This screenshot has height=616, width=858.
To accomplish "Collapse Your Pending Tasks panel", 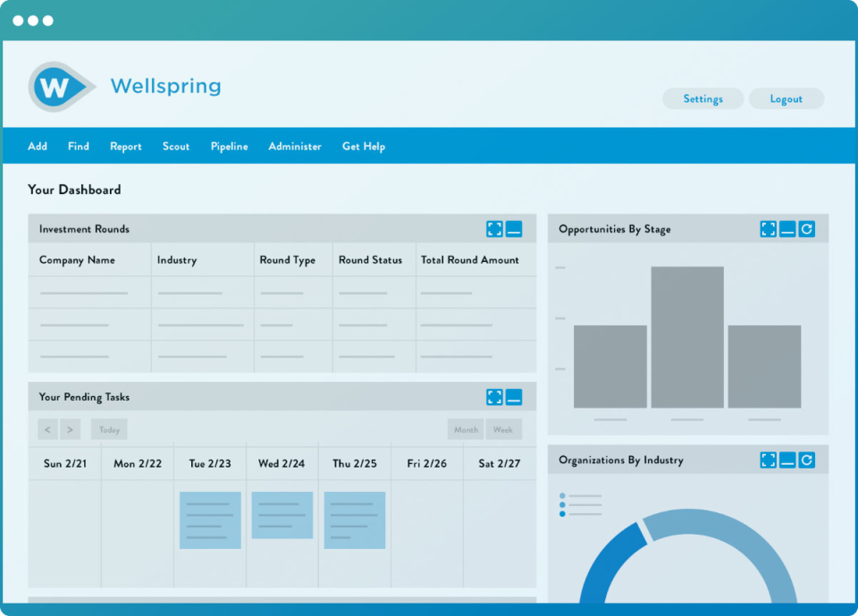I will (514, 396).
